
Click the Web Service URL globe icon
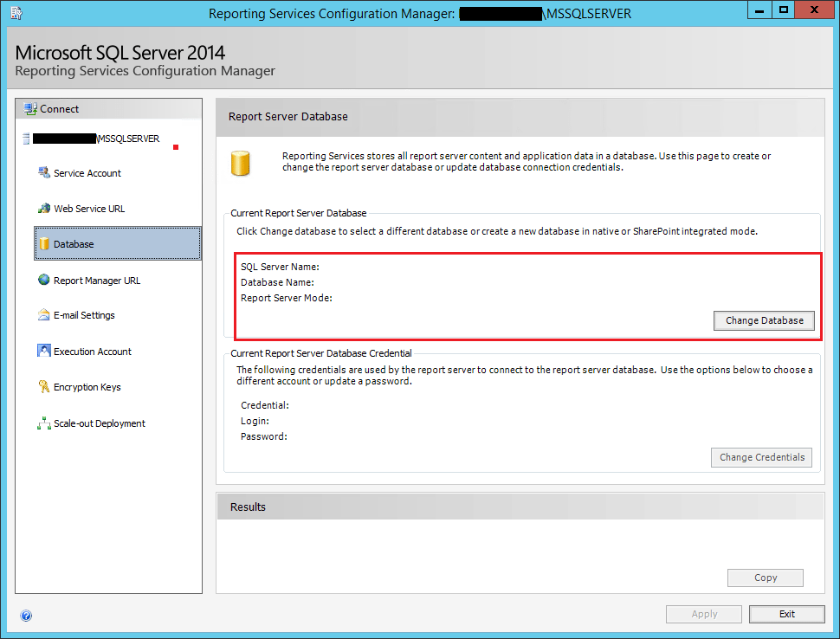[x=44, y=209]
